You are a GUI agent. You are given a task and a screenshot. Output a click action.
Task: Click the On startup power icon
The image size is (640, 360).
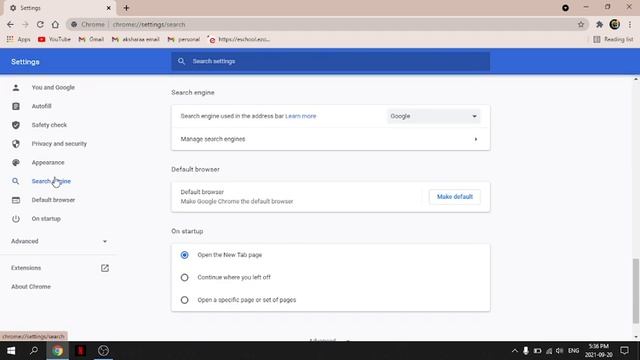(x=16, y=219)
